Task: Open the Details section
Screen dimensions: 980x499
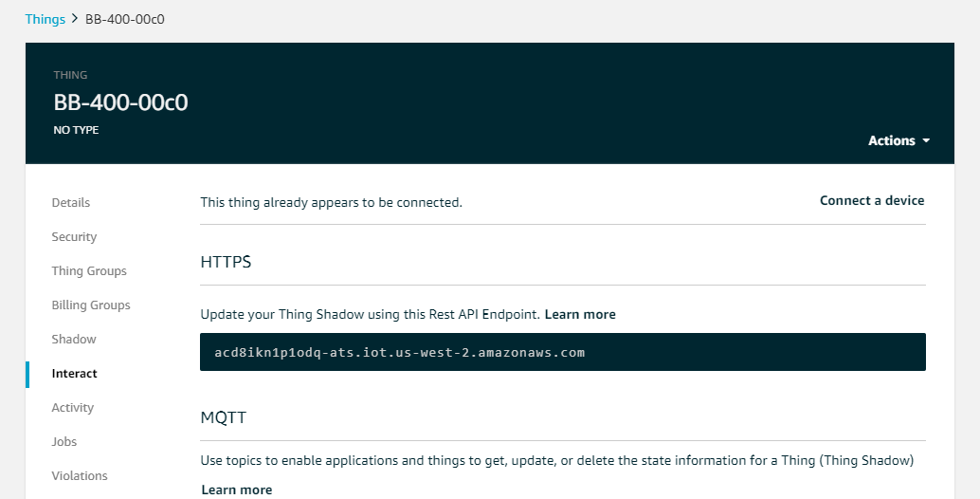Action: 71,203
